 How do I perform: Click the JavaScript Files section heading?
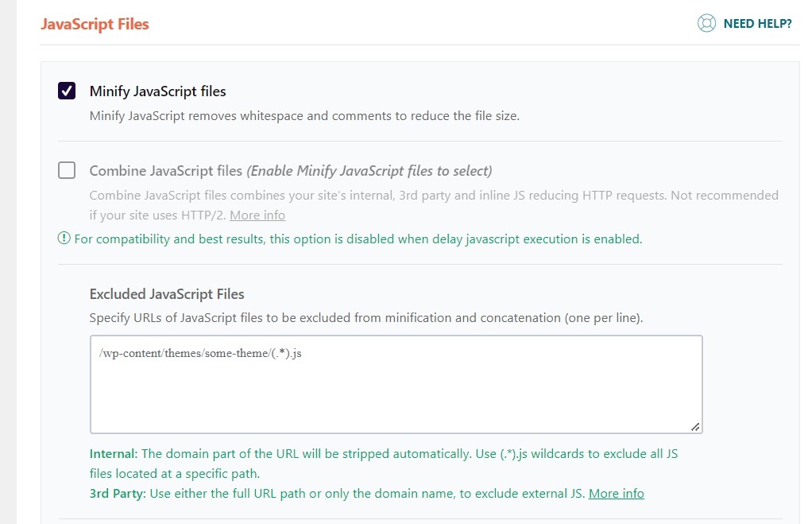95,24
